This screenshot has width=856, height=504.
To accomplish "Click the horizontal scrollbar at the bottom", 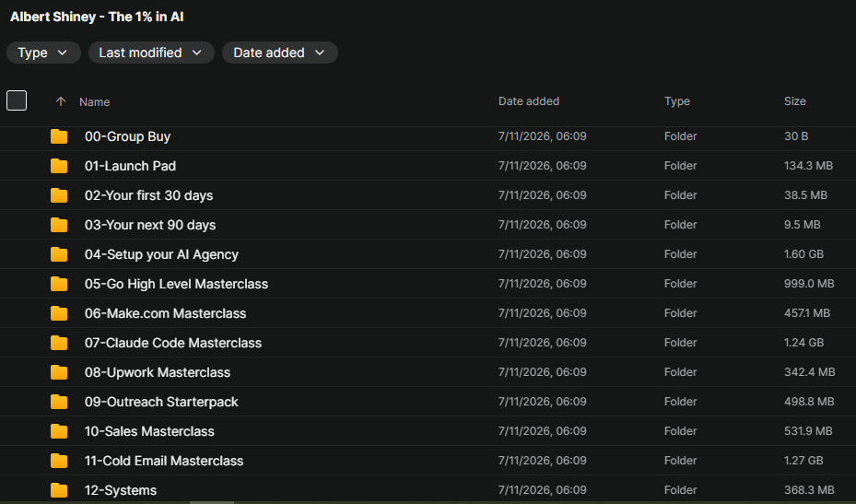I will coord(212,502).
